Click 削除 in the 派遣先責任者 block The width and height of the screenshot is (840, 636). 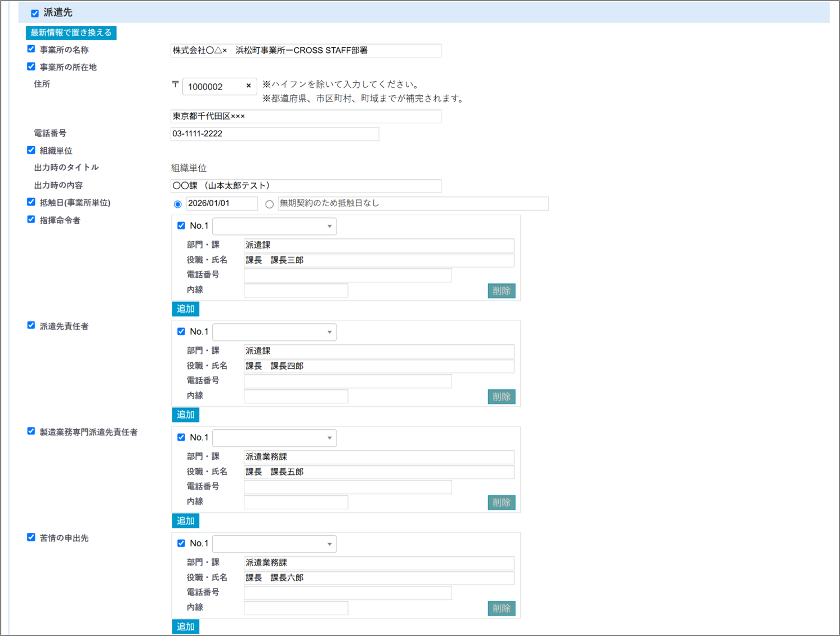[x=501, y=397]
